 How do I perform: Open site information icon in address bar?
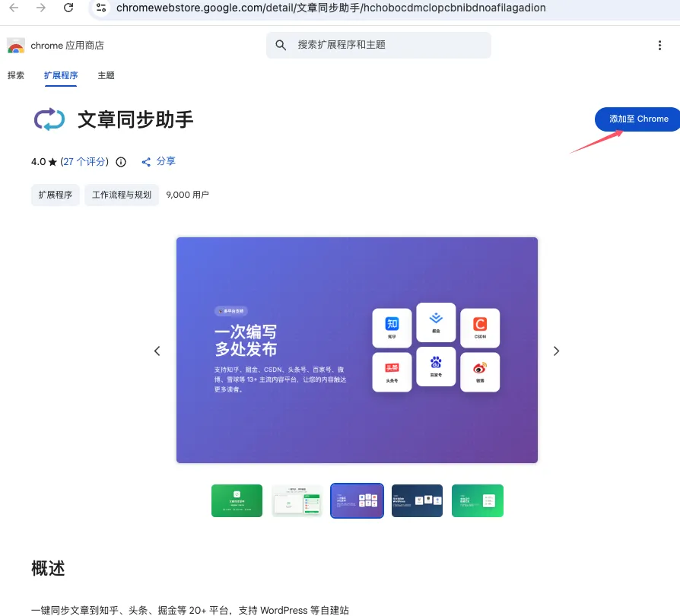(x=101, y=8)
